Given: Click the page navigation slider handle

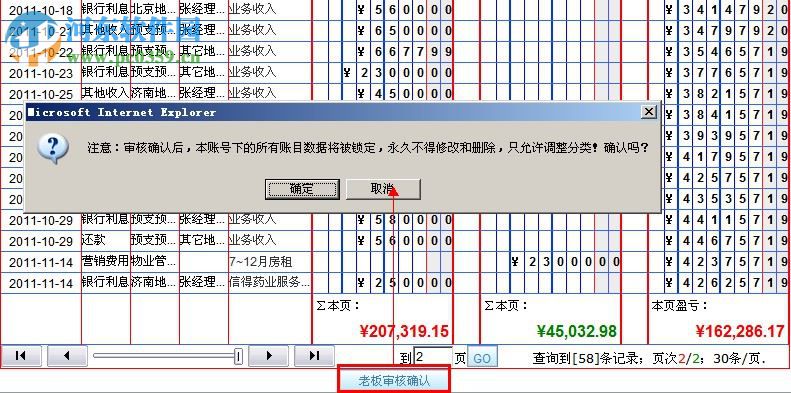Looking at the screenshot, I should coord(239,356).
